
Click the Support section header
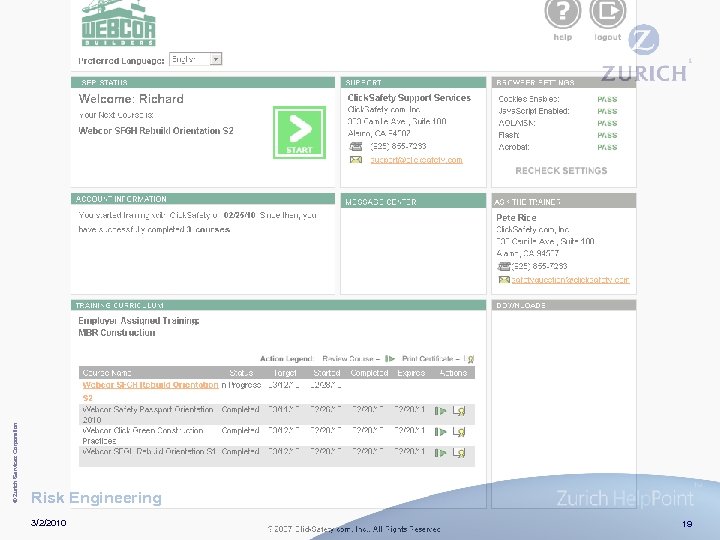coord(413,82)
